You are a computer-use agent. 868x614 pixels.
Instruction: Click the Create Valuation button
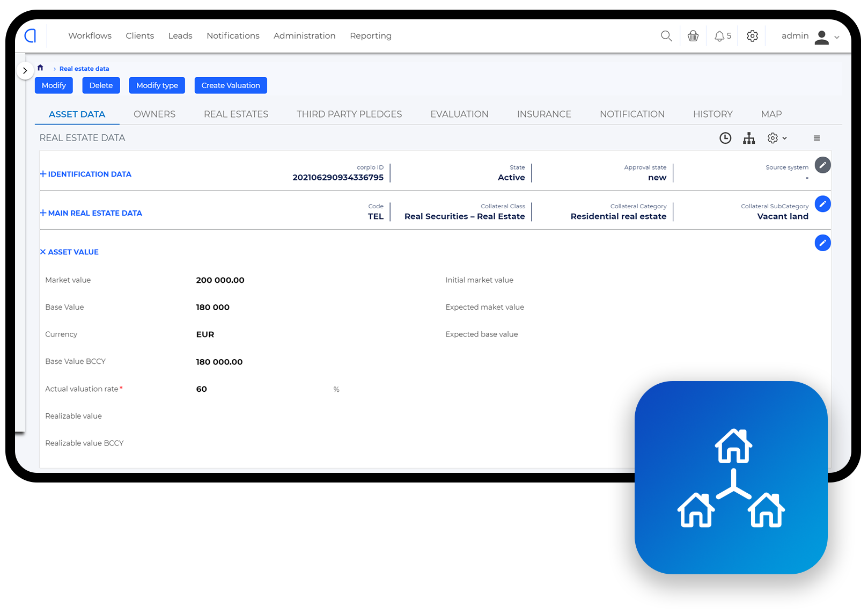click(x=231, y=85)
